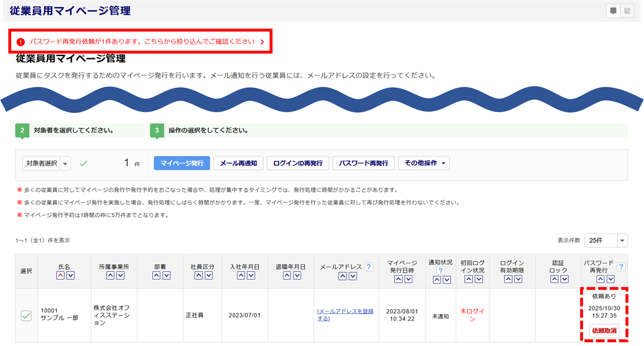Open the メールアドレスを登録する link
This screenshot has height=346, width=644.
(345, 315)
